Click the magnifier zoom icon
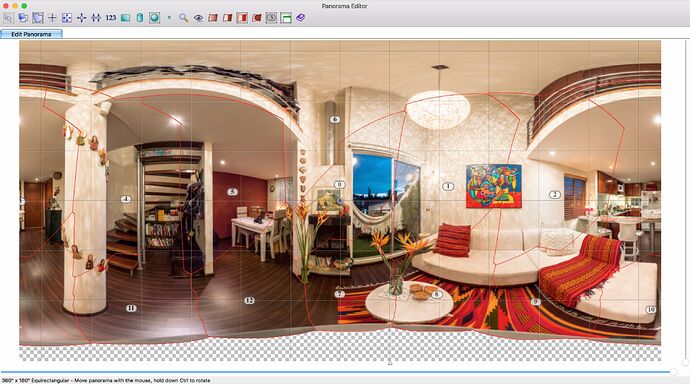This screenshot has height=384, width=690. pos(184,18)
